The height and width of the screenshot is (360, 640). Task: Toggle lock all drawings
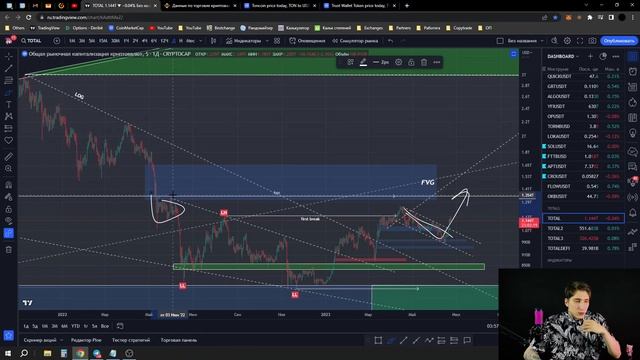pos(9,209)
